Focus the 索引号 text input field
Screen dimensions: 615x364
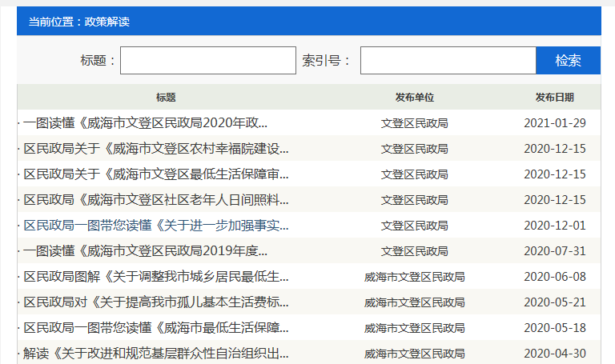pyautogui.click(x=448, y=61)
